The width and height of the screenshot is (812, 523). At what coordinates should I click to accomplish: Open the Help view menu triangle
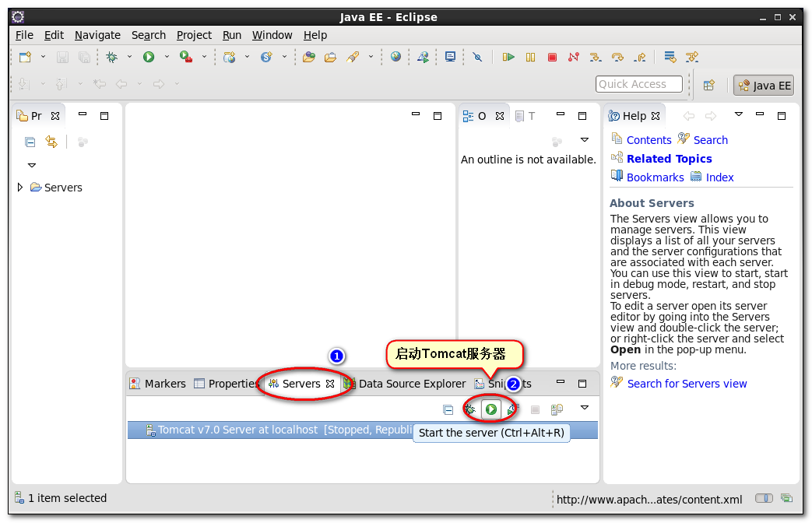[x=739, y=114]
